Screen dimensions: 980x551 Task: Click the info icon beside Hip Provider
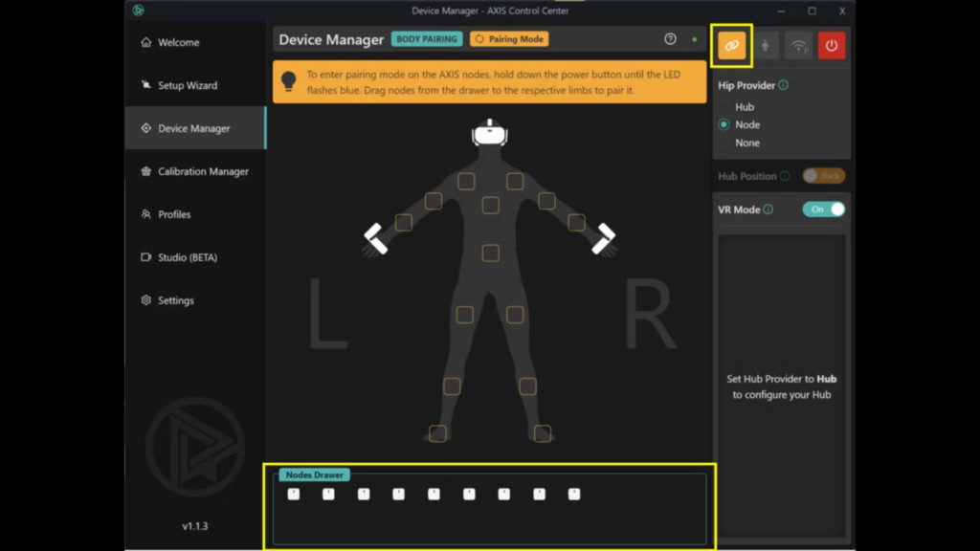[784, 85]
